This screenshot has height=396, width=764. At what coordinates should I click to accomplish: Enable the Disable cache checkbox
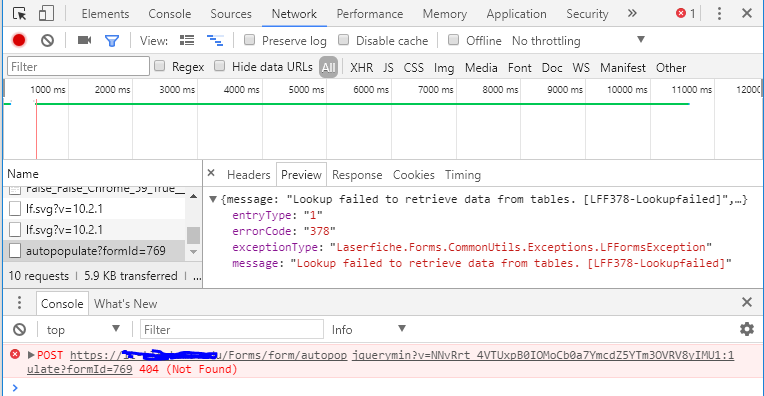344,40
